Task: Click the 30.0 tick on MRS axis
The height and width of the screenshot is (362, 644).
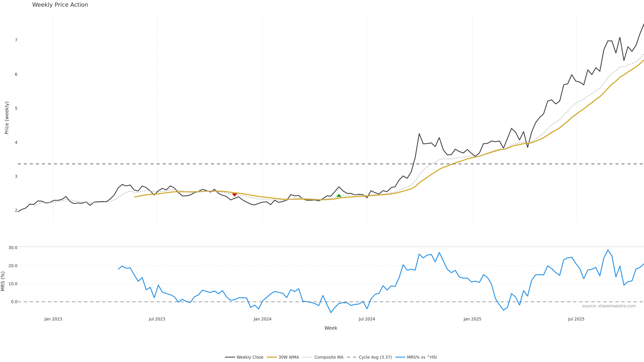Action: point(13,248)
